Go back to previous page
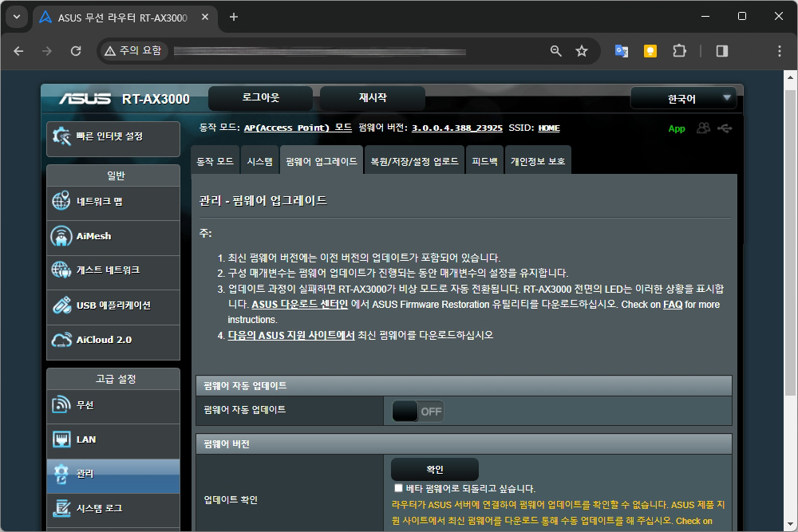Viewport: 798px width, 532px height. point(18,51)
